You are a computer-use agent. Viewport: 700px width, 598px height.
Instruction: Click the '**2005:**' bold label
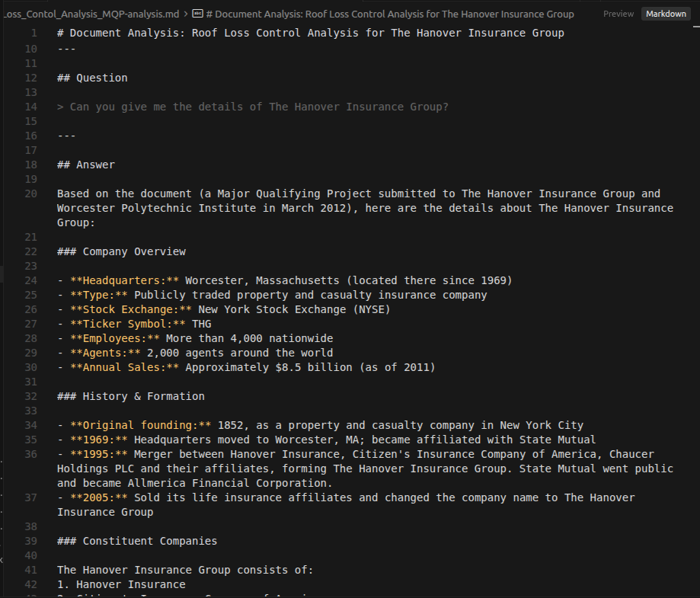point(99,497)
